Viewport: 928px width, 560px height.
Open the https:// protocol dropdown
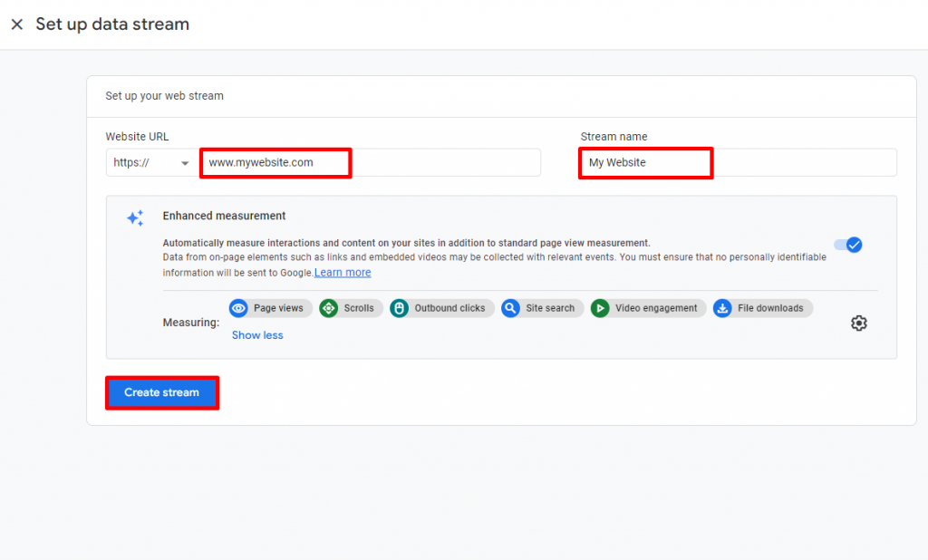pos(150,162)
